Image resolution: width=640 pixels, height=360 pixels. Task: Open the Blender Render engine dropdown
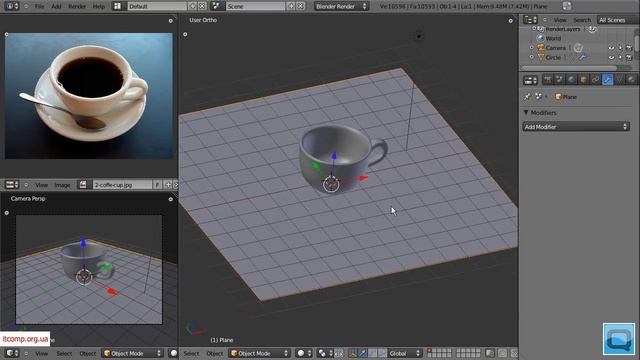pyautogui.click(x=341, y=6)
